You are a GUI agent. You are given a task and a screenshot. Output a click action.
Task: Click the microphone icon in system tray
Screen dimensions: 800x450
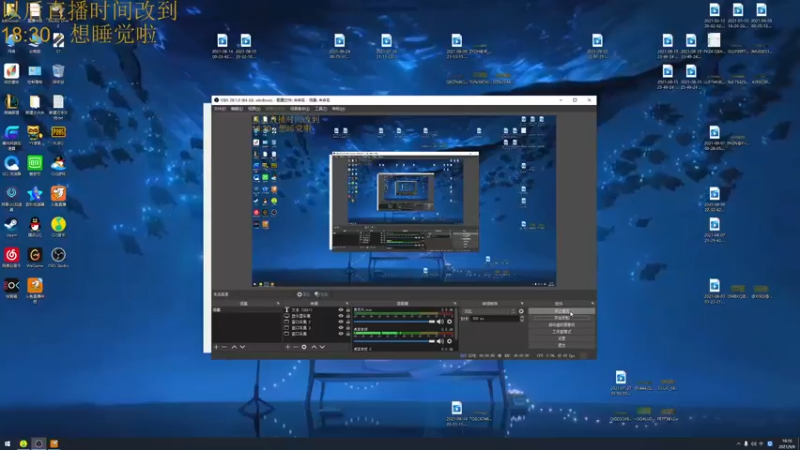(746, 444)
